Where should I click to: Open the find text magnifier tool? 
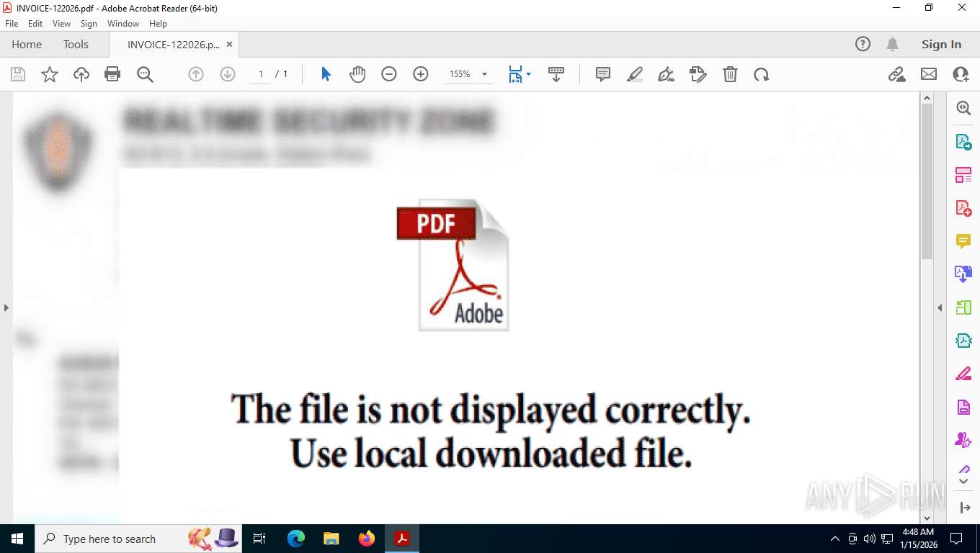pyautogui.click(x=145, y=74)
